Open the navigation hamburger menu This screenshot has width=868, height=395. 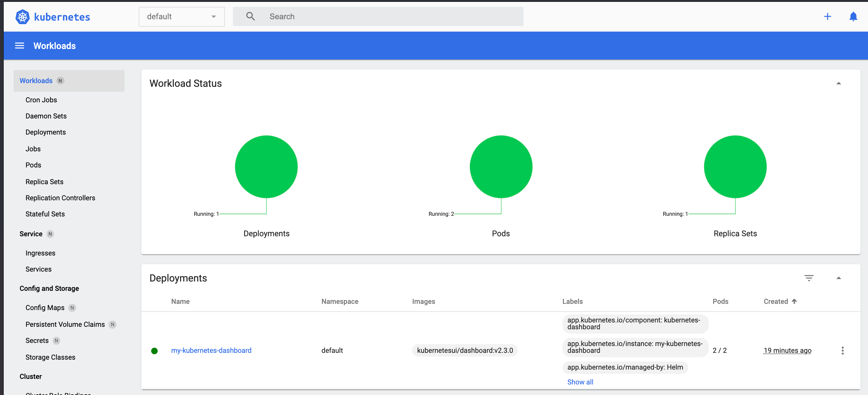coord(19,46)
